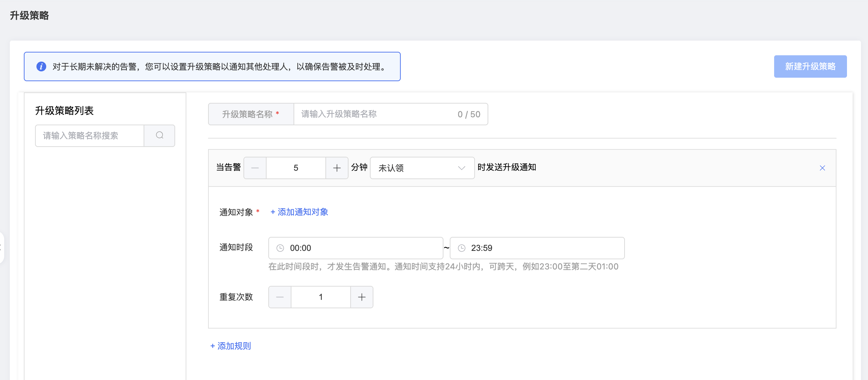
Task: Decrease repeat count with minus button
Action: click(x=280, y=297)
